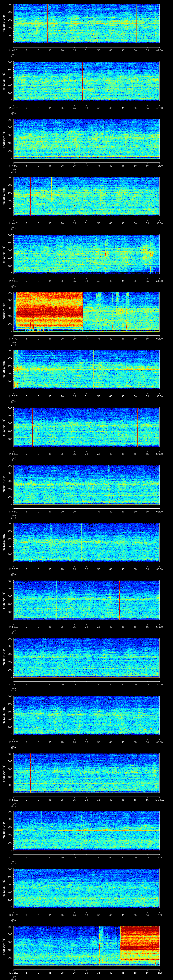Open the 12:01:00 spectrogram panel
Screen dimensions: 173x980
(86, 888)
